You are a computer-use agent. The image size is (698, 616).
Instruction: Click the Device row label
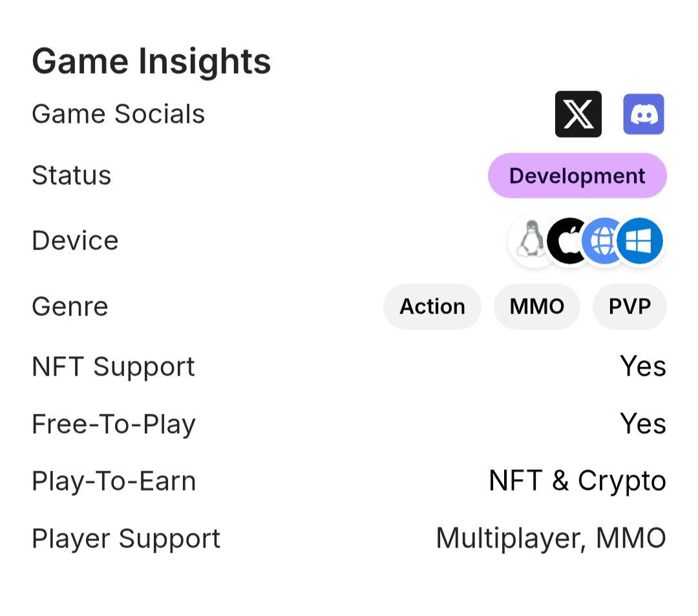pyautogui.click(x=75, y=241)
